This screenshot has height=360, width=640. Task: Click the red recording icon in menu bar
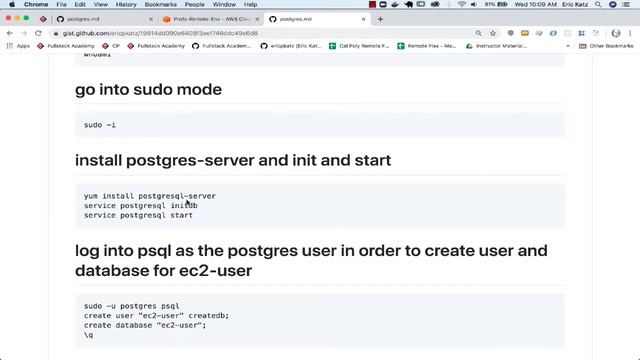[x=372, y=4]
